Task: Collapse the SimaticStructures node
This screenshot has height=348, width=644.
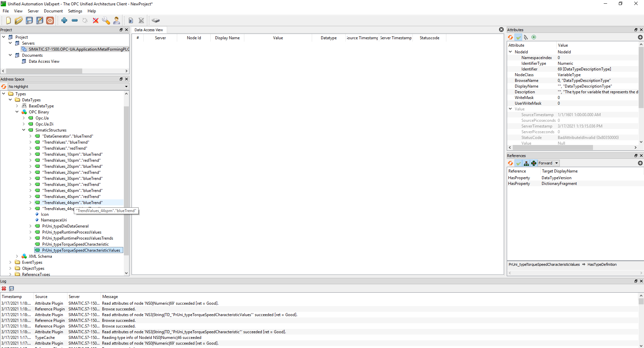Action: [x=24, y=130]
